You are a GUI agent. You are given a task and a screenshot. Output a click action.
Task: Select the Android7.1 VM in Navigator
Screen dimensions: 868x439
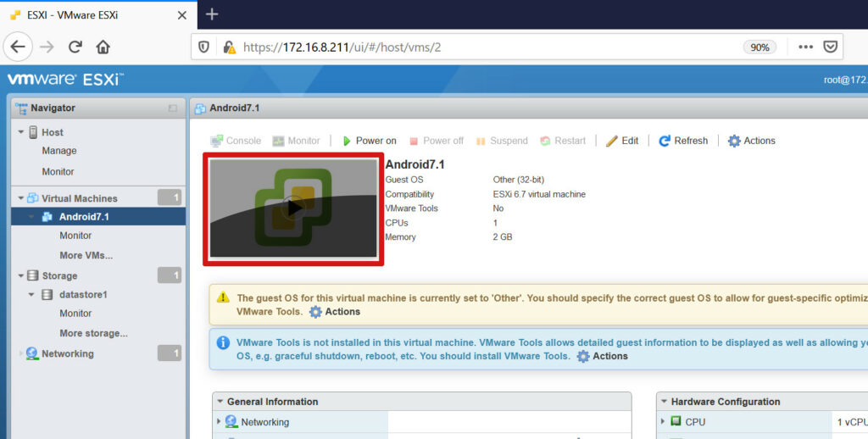(84, 217)
